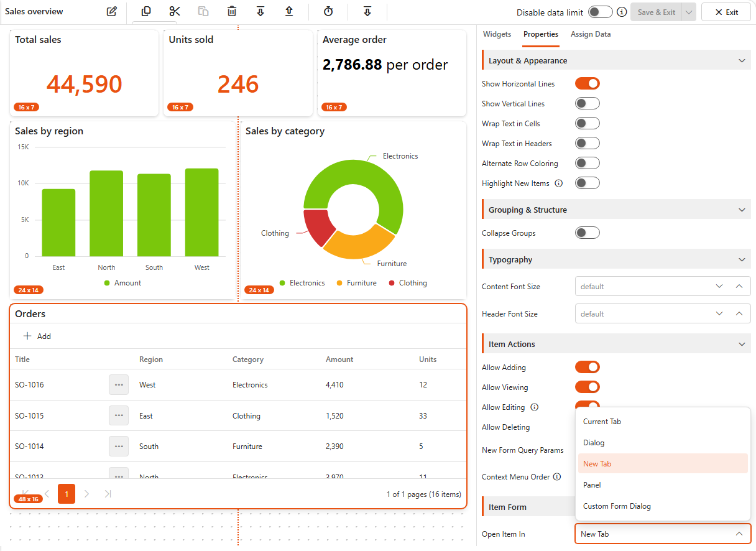Click the stopwatch timer icon
This screenshot has height=551, width=756.
[328, 12]
